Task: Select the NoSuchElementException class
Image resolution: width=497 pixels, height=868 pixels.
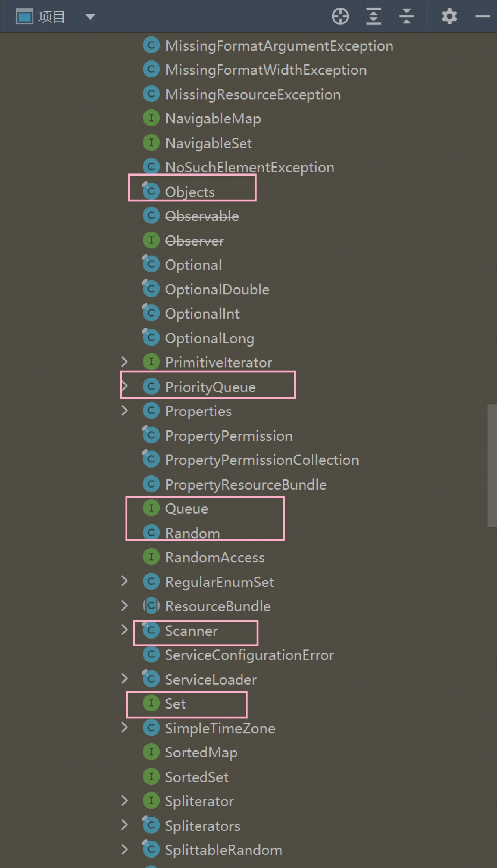Action: (x=249, y=167)
